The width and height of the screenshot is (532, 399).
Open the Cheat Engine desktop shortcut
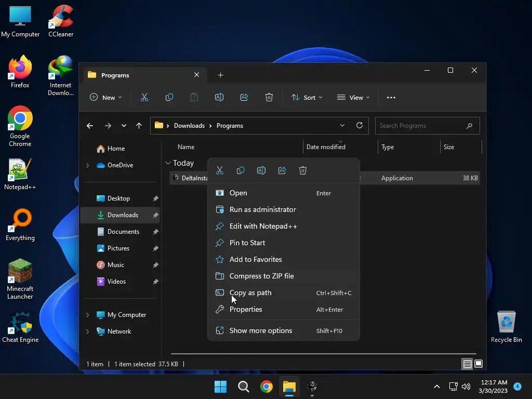point(20,326)
